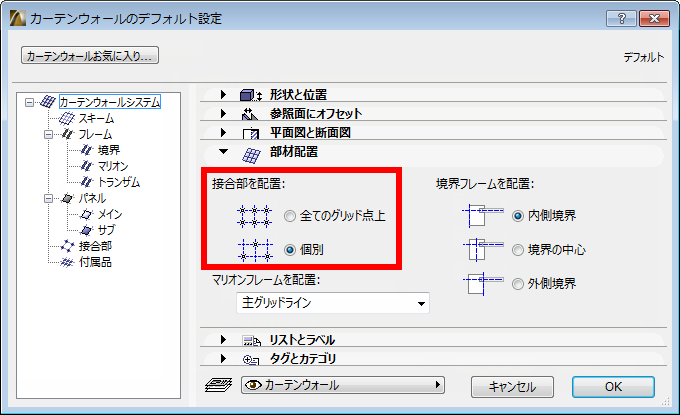Select 境界の中心 radio button
This screenshot has width=680, height=415.
point(518,250)
